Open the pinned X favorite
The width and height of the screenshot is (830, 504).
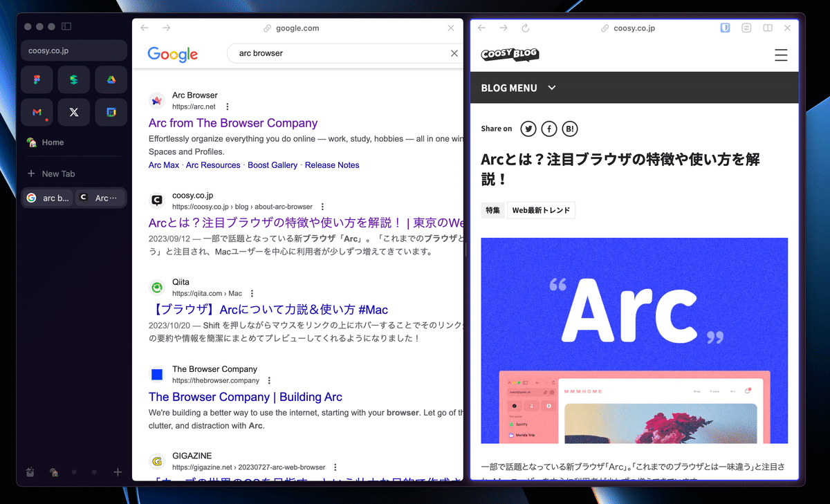coord(74,112)
